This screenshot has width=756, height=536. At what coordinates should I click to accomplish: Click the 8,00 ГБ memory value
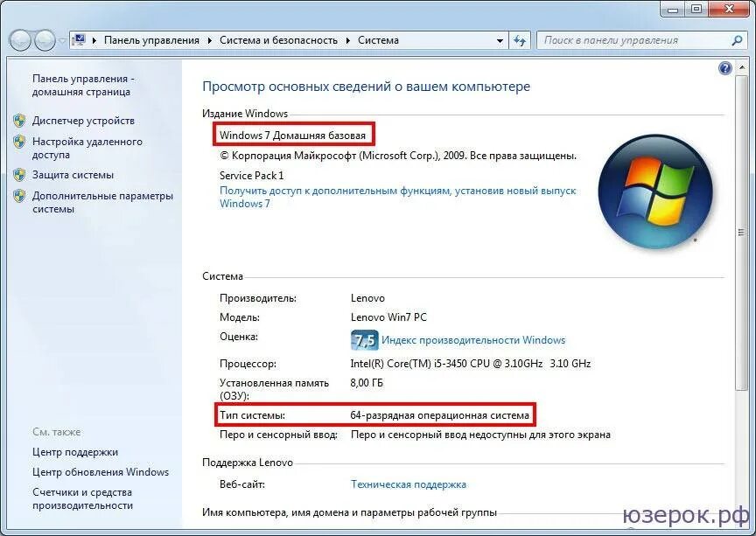pyautogui.click(x=367, y=383)
